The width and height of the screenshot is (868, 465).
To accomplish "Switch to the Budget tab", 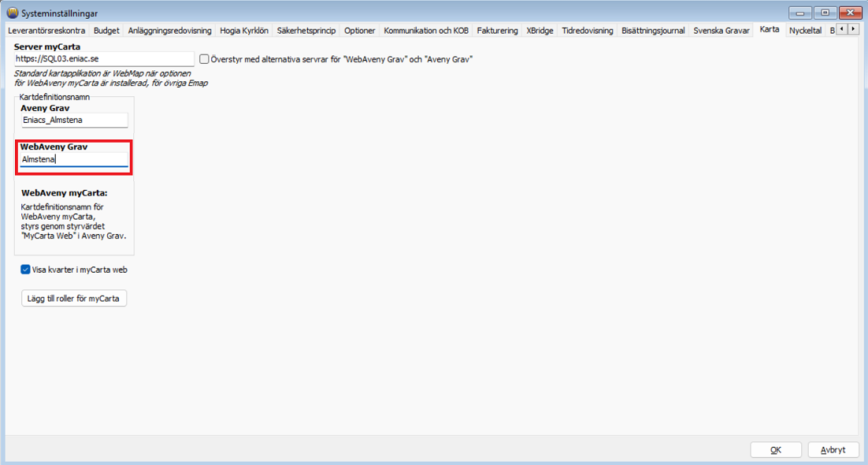I will (x=106, y=31).
